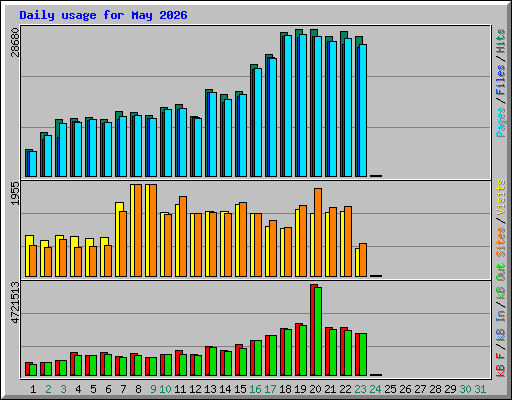
Task: Click the "Daily usage for May 2026" title
Action: coord(103,15)
